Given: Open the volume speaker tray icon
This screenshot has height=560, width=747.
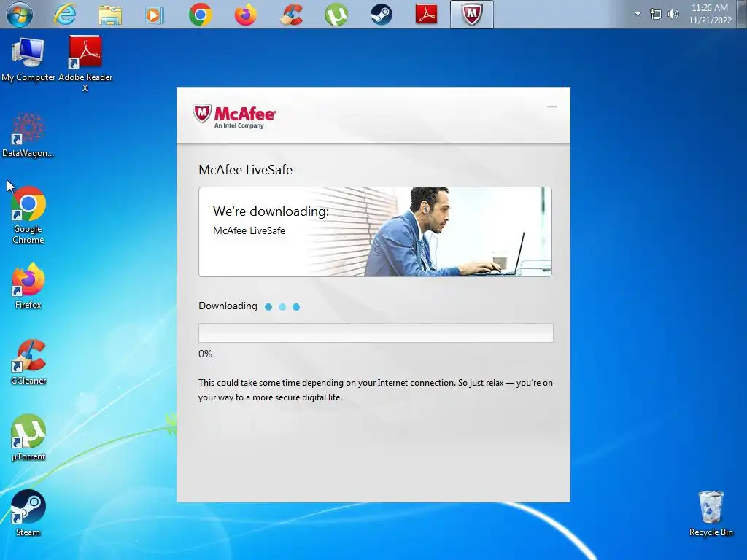Looking at the screenshot, I should [x=673, y=15].
